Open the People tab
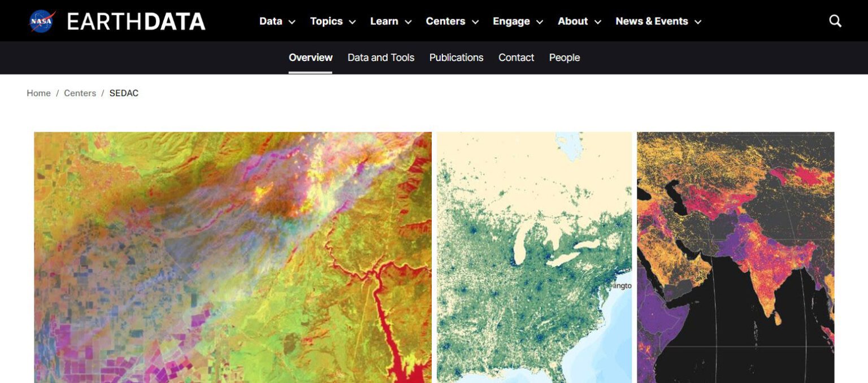Image resolution: width=868 pixels, height=383 pixels. 565,58
